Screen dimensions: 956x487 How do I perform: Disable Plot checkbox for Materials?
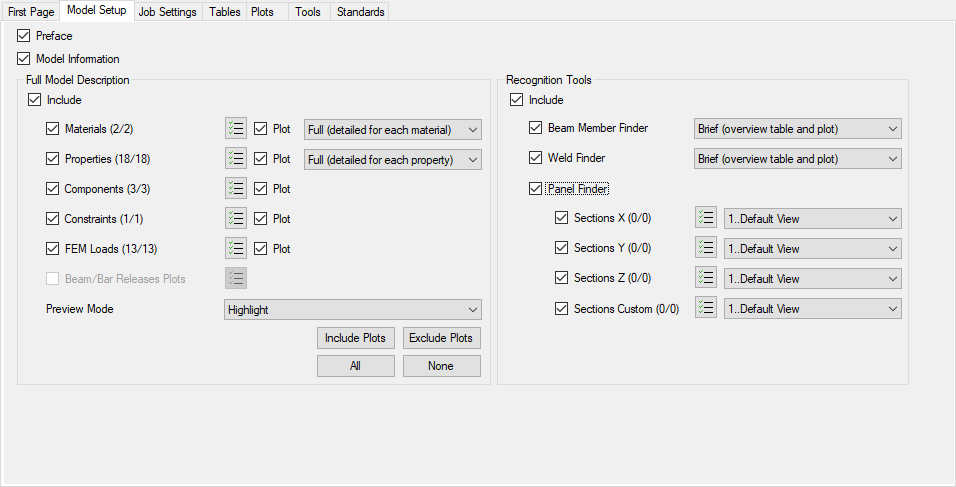pos(261,129)
